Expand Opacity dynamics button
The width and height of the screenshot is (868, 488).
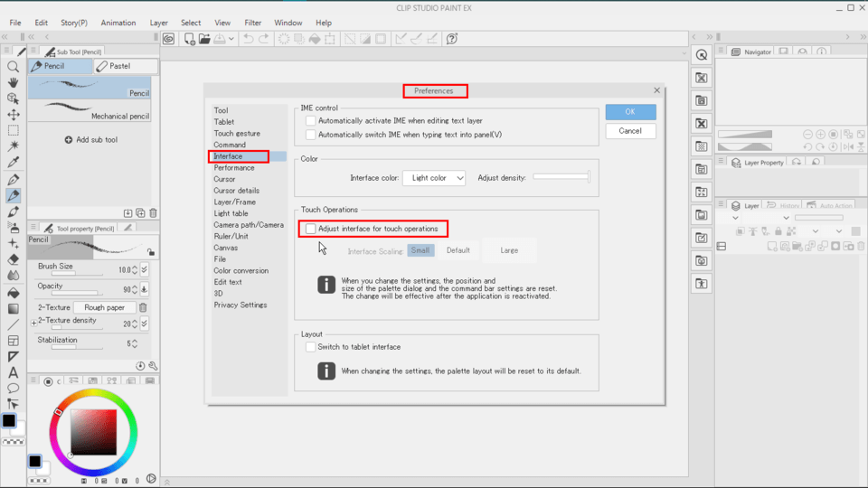[x=145, y=289]
